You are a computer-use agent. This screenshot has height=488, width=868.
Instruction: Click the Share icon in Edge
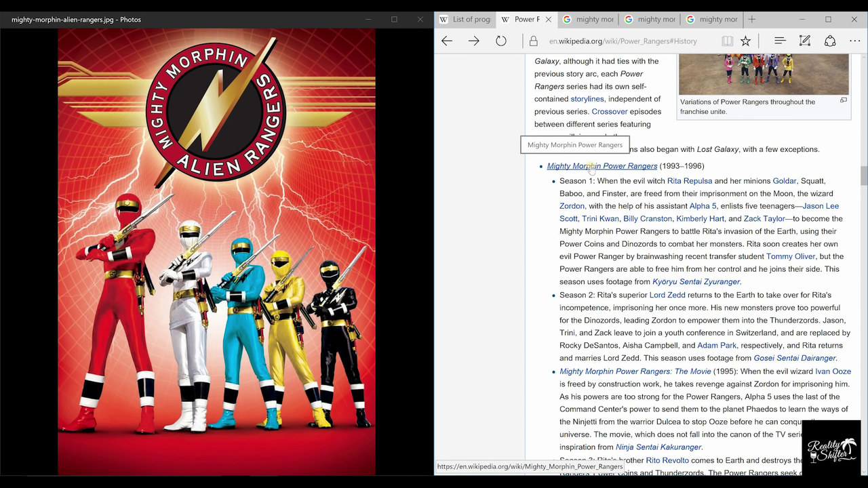click(829, 41)
